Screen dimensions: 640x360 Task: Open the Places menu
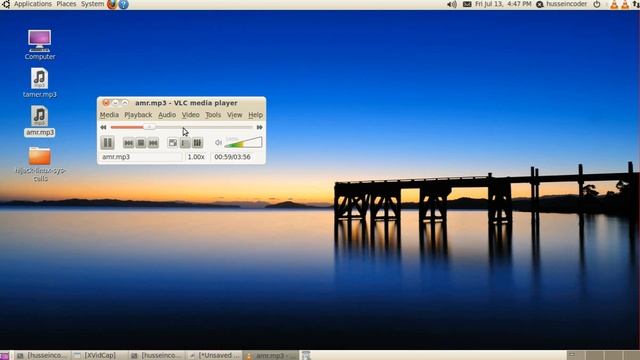(66, 4)
